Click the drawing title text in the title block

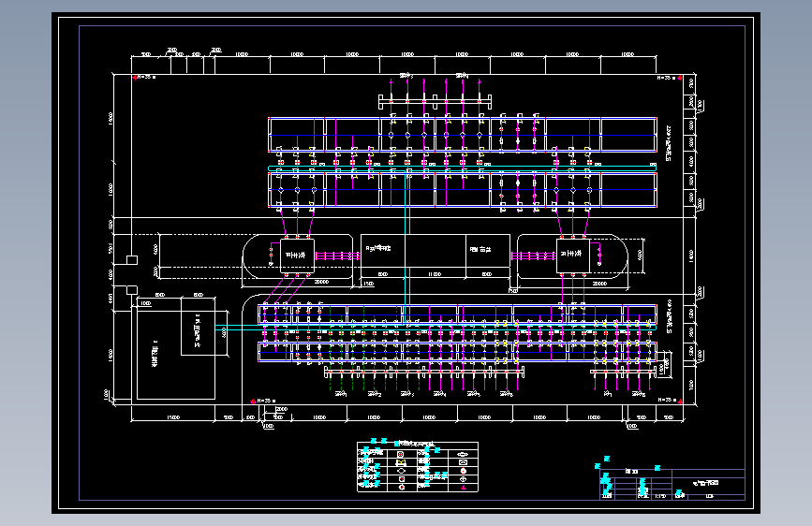[x=705, y=483]
